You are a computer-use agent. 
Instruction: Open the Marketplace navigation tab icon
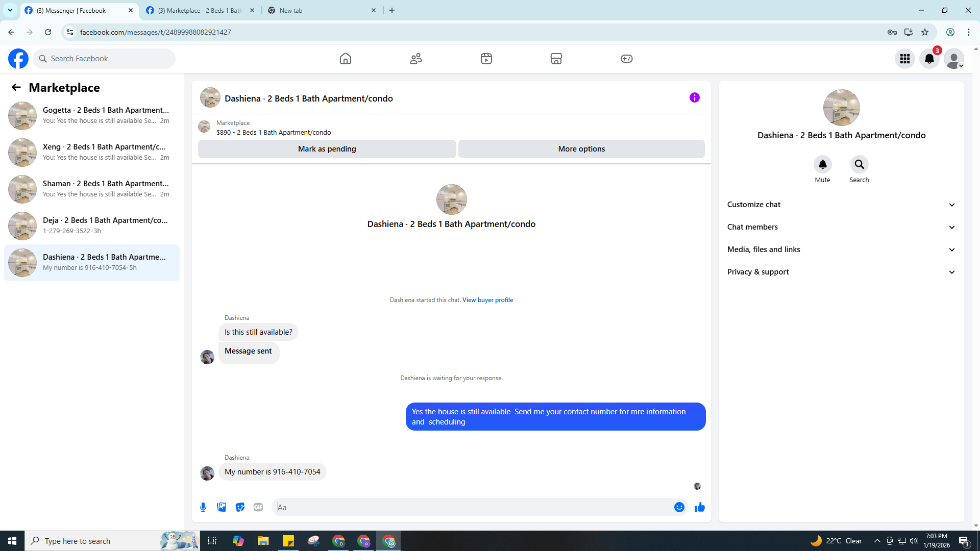click(x=556, y=59)
